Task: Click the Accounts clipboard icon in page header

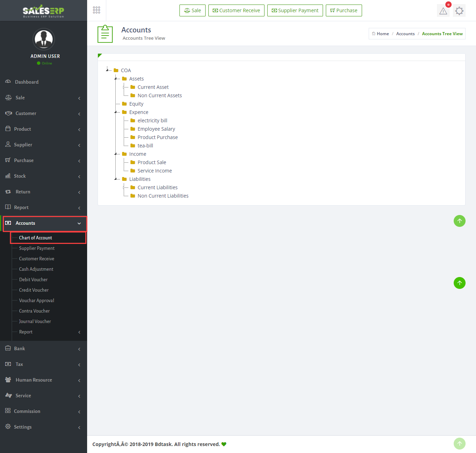Action: point(105,34)
